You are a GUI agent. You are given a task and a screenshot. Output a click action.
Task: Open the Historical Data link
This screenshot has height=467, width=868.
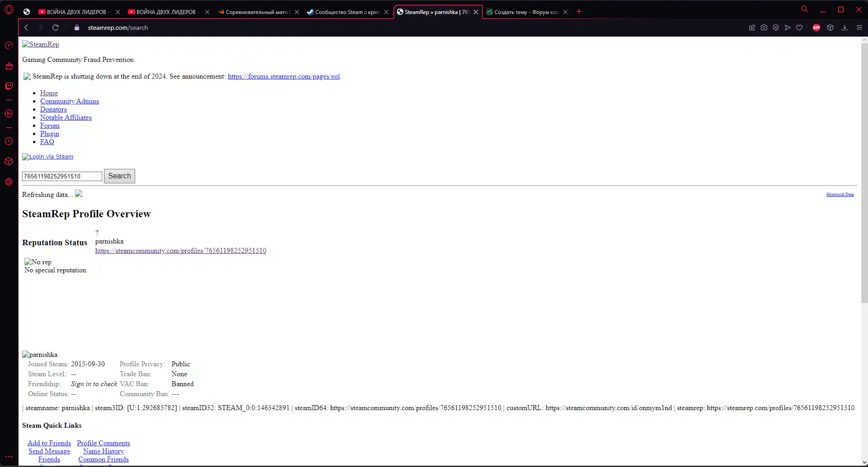click(x=840, y=195)
